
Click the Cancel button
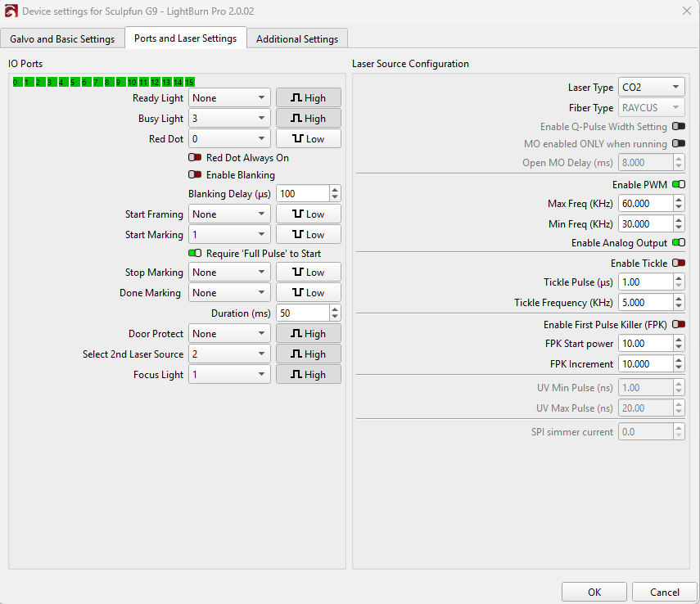pyautogui.click(x=664, y=592)
